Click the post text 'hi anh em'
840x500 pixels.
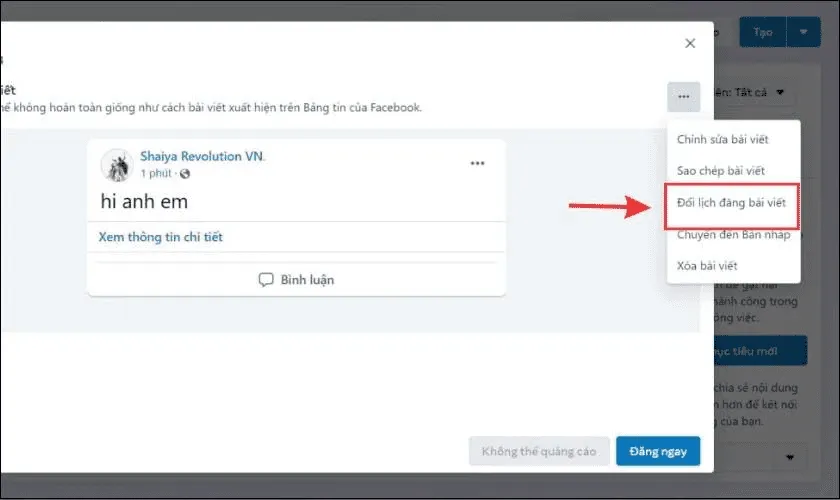click(144, 202)
